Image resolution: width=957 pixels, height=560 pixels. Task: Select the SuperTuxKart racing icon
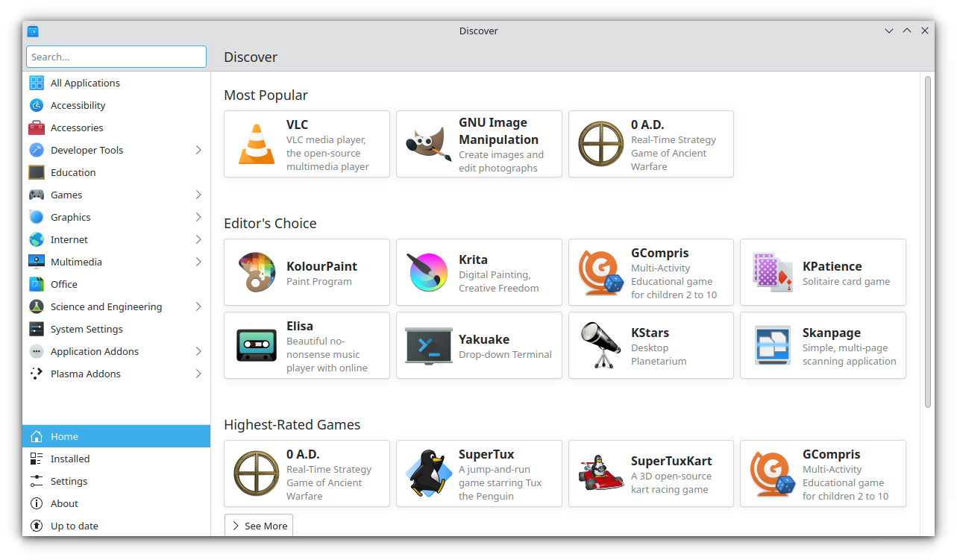tap(600, 474)
